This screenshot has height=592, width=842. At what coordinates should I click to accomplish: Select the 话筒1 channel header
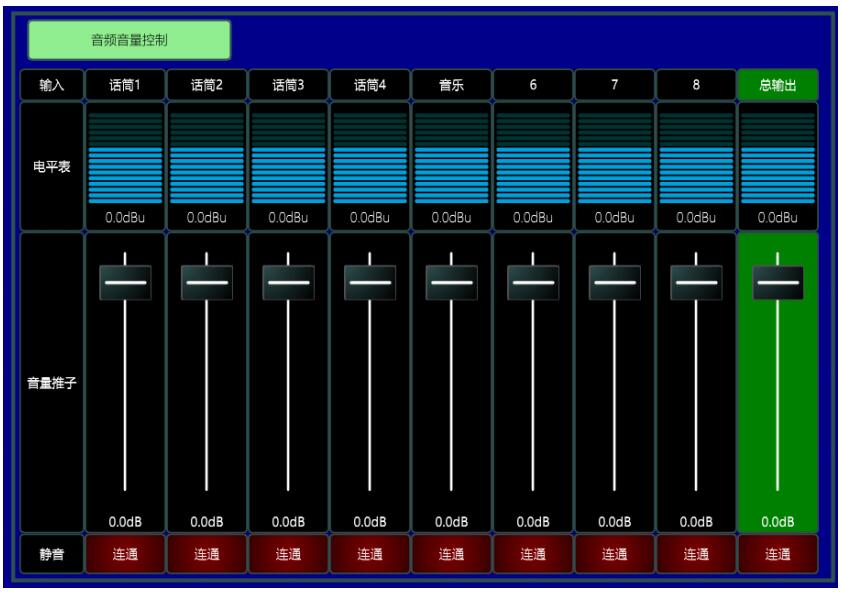pyautogui.click(x=125, y=85)
